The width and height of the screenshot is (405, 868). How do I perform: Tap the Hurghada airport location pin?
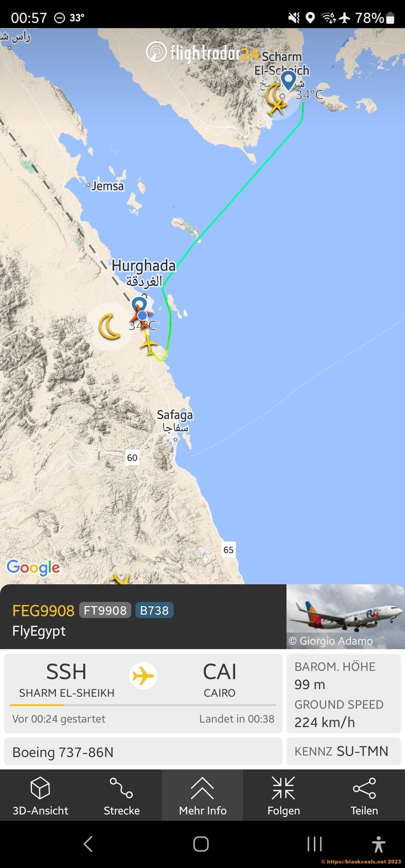[139, 305]
